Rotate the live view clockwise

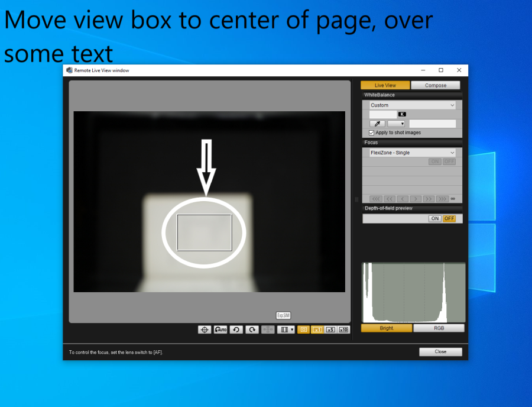(x=252, y=330)
